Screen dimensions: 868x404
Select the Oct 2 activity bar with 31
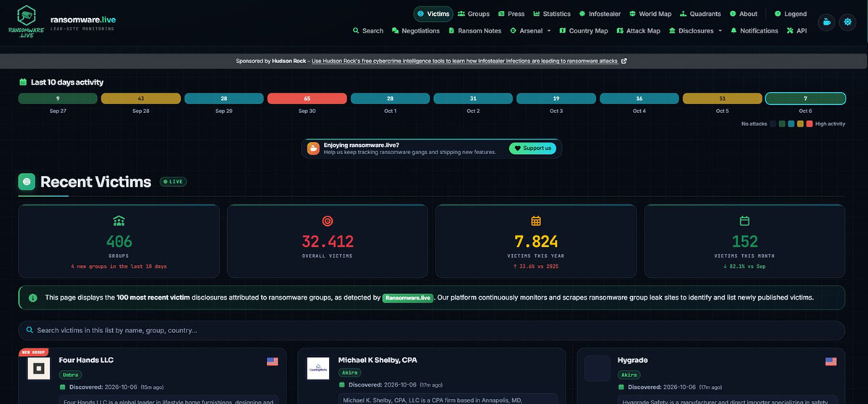(x=473, y=98)
